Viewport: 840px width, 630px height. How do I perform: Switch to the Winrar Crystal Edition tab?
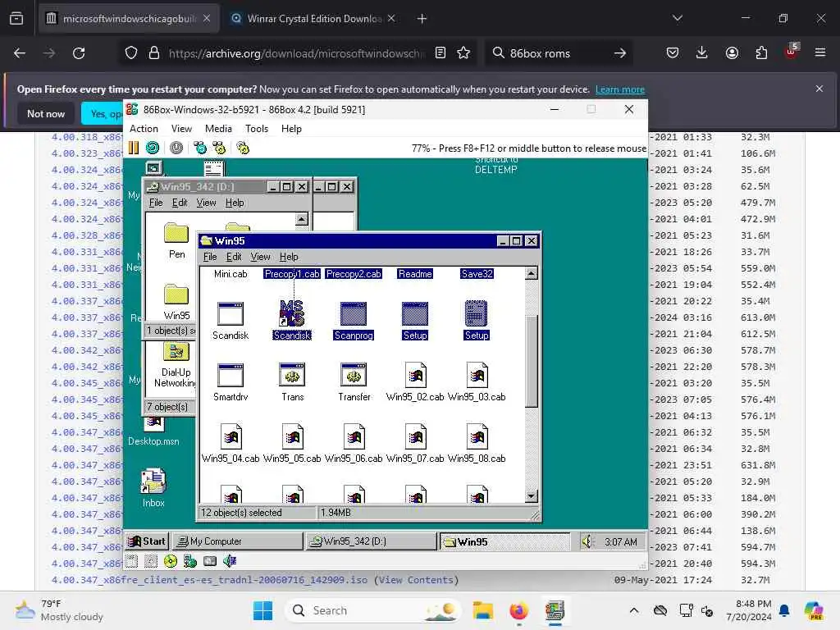[x=313, y=19]
